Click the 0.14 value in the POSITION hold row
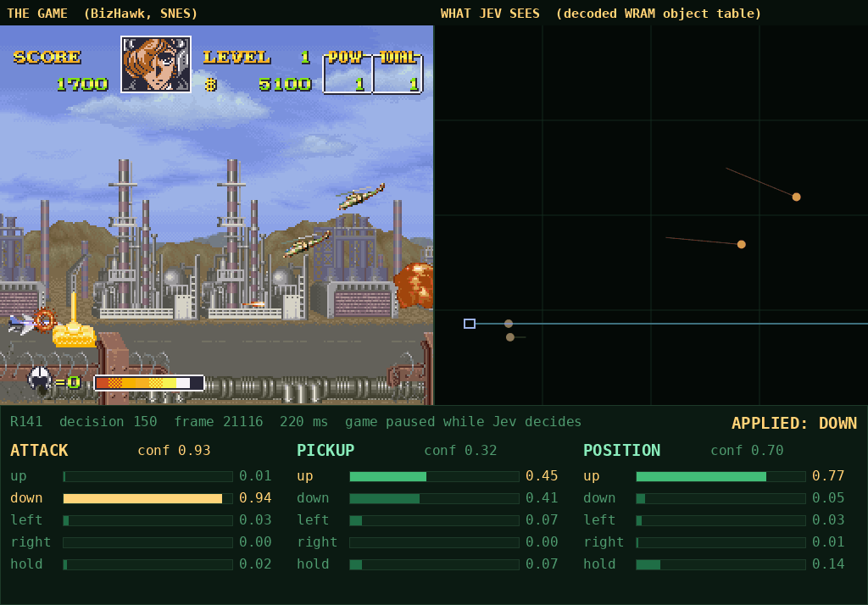 point(828,564)
